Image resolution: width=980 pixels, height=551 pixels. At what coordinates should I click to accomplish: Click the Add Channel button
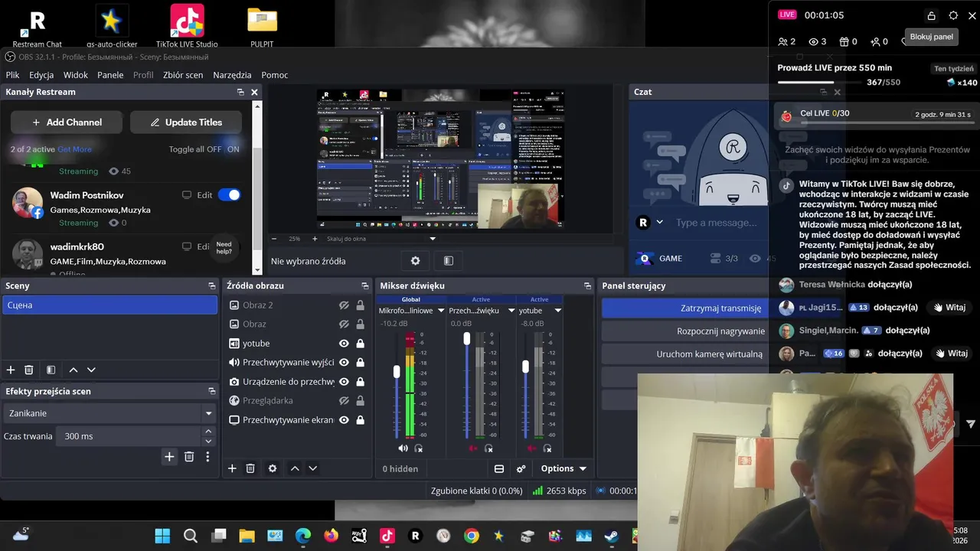tap(67, 122)
